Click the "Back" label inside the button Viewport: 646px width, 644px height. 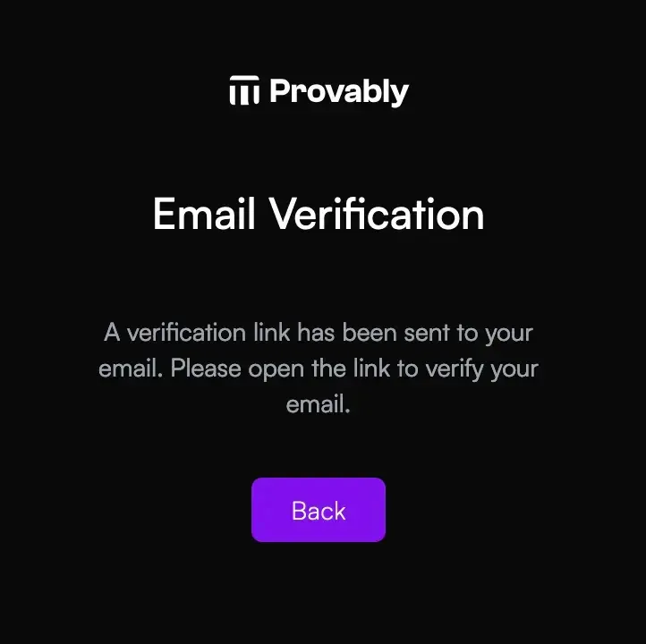[319, 511]
